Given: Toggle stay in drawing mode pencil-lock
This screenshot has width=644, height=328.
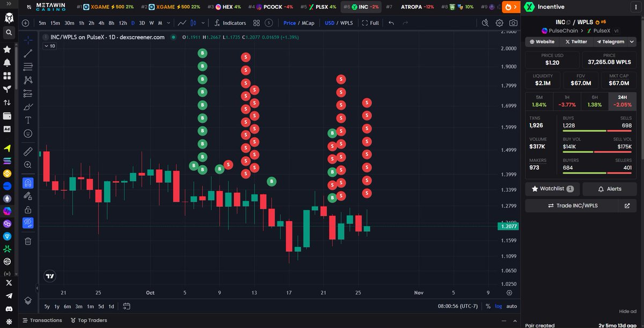Looking at the screenshot, I should click(x=28, y=196).
